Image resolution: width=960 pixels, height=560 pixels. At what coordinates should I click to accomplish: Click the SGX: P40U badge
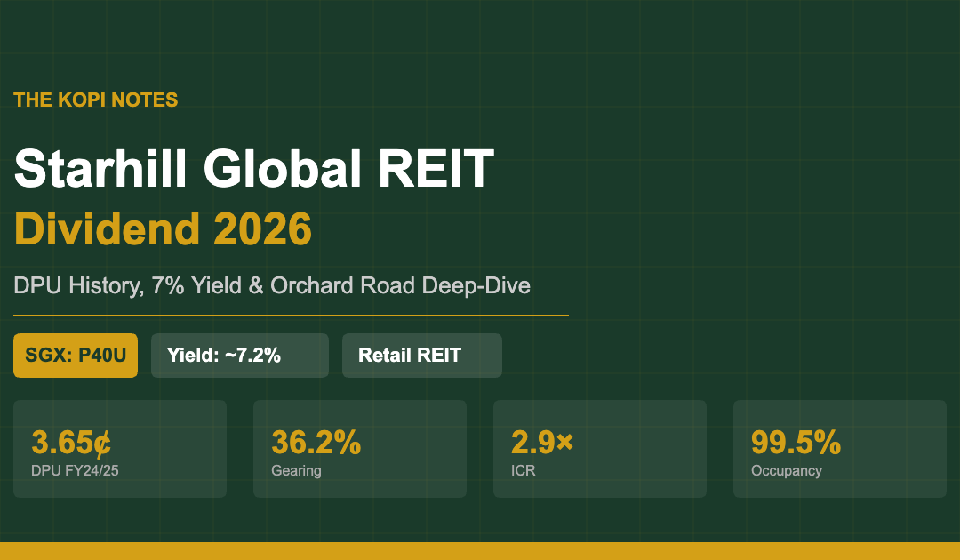[76, 356]
